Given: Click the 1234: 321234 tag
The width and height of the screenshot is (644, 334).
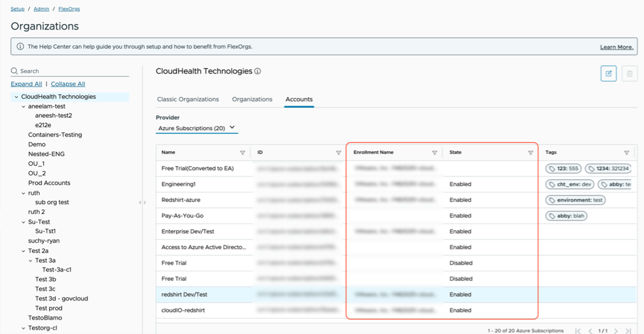Looking at the screenshot, I should point(608,168).
